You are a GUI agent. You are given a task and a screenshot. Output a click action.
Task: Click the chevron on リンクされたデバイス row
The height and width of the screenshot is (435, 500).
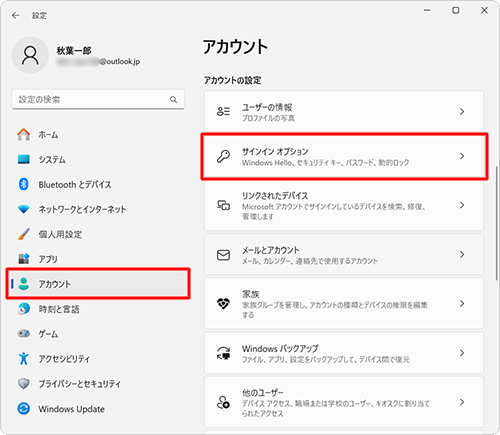[x=462, y=205]
